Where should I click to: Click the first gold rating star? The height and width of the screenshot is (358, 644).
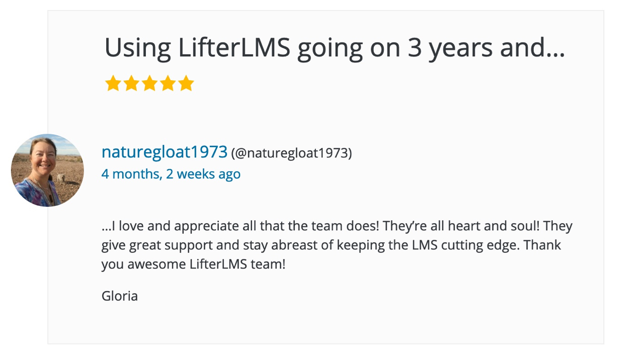(113, 83)
